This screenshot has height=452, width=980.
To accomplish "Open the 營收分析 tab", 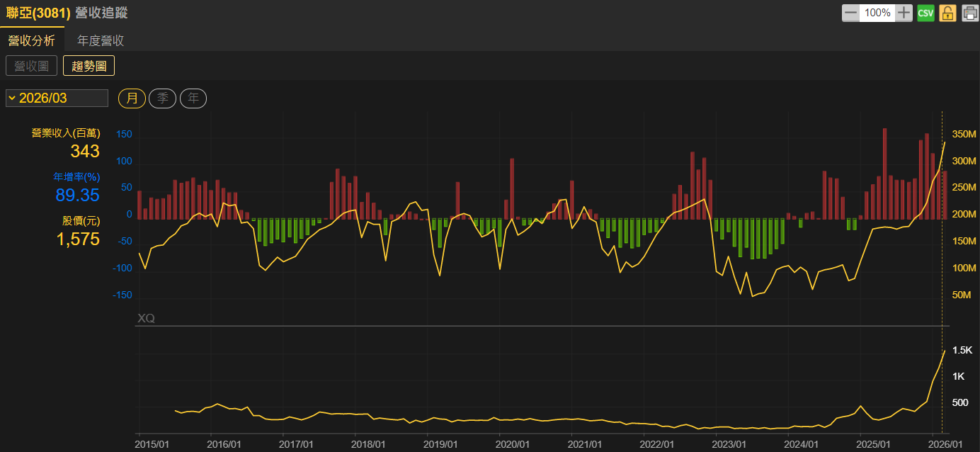I will point(32,40).
